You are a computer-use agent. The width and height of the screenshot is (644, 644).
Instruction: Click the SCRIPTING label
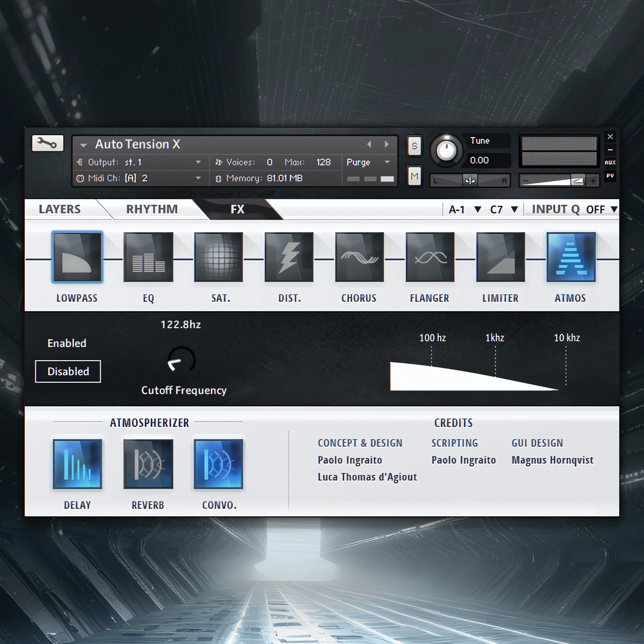454,443
